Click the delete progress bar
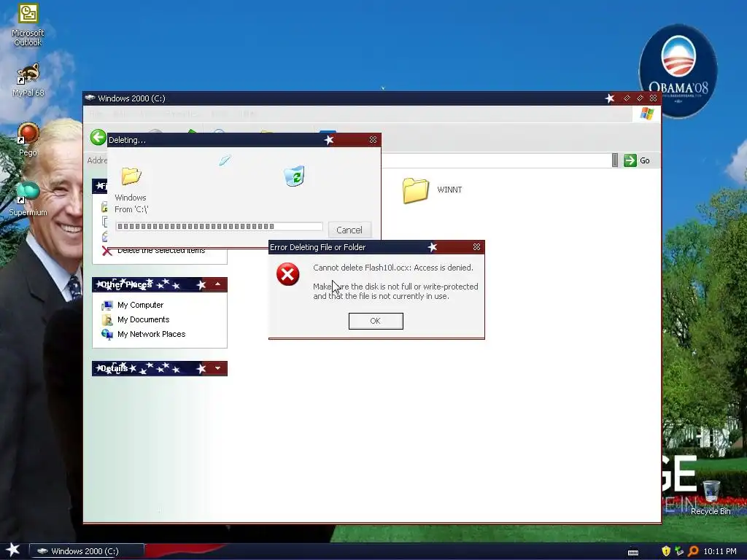This screenshot has height=560, width=747. pyautogui.click(x=219, y=227)
